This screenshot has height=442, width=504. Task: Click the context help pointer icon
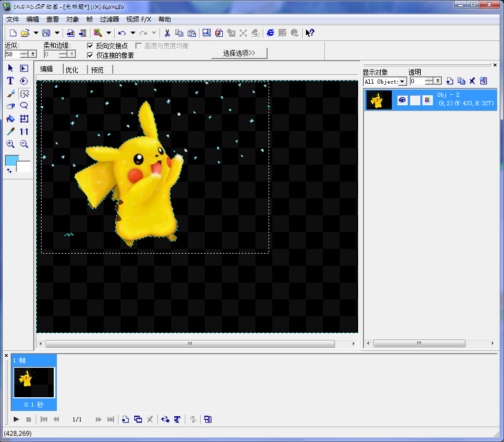coord(310,33)
